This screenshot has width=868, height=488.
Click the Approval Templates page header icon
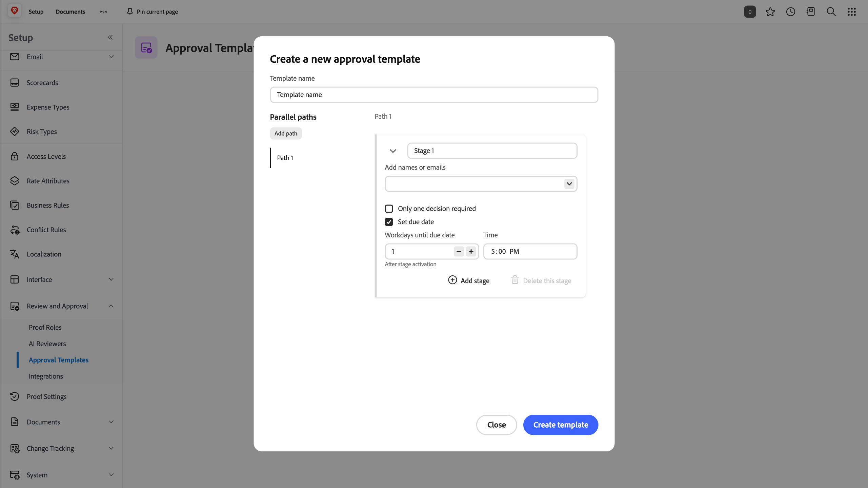tap(146, 48)
